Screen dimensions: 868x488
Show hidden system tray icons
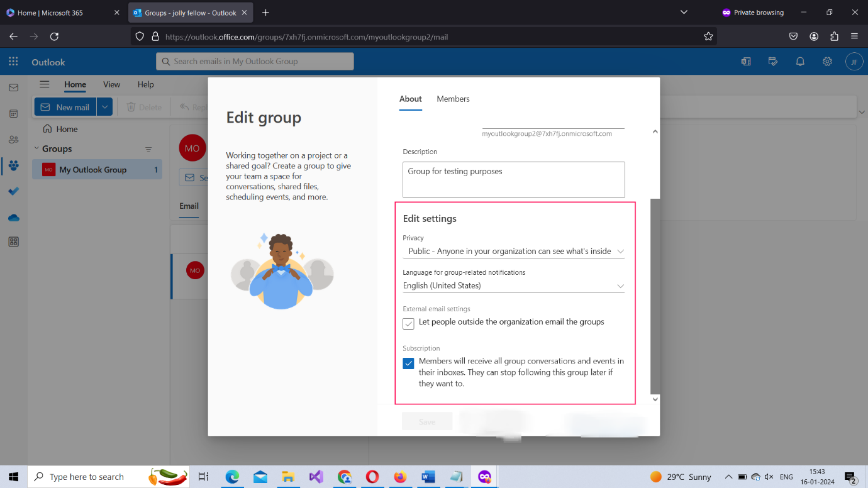[728, 477]
